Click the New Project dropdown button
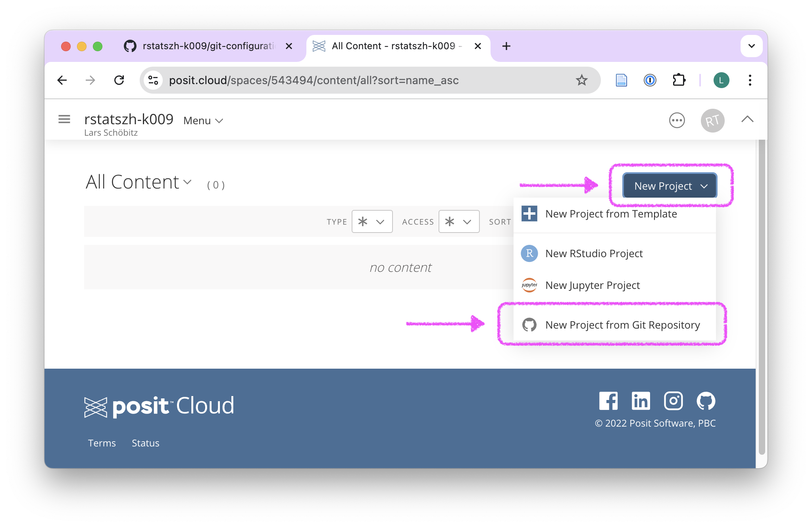 tap(670, 186)
